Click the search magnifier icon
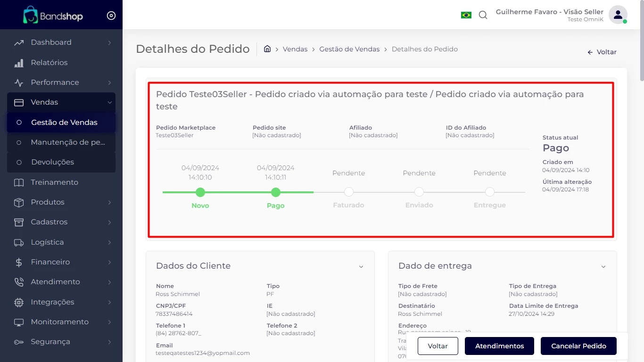The image size is (644, 362). point(483,15)
